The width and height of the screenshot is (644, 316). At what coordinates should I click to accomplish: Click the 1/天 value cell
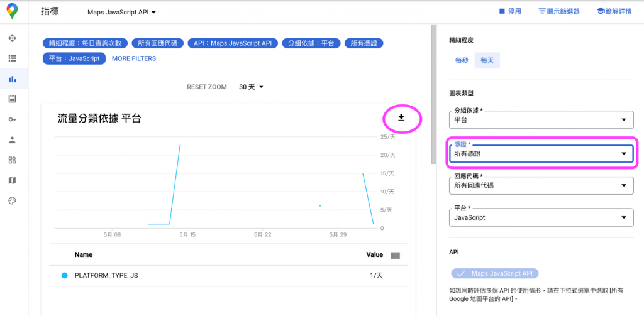point(377,276)
